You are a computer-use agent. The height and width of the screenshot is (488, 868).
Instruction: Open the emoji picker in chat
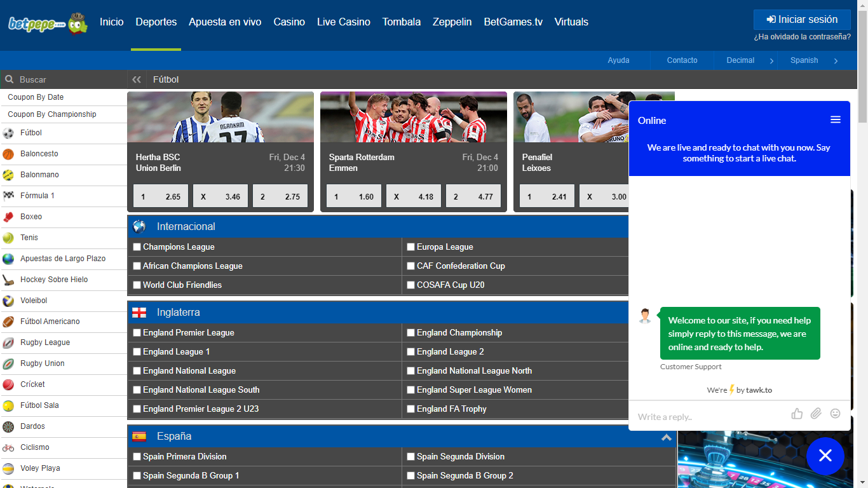tap(835, 414)
